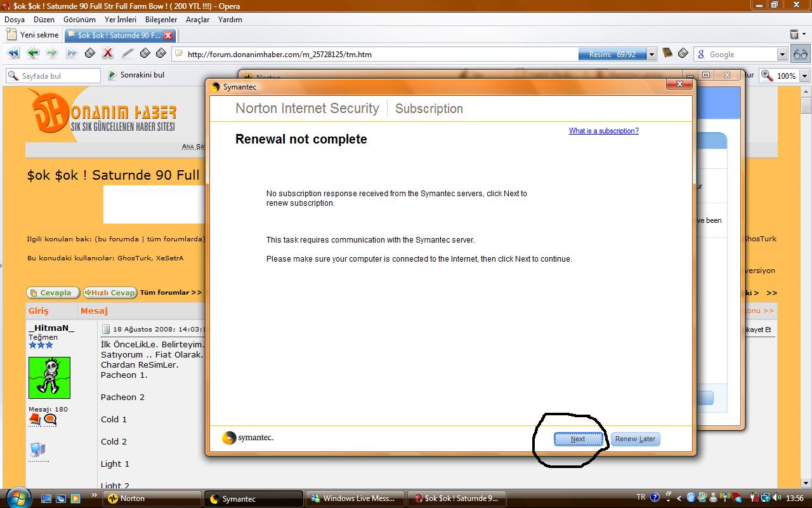This screenshot has width=812, height=508.
Task: Open the 'What is a subscription?' link
Action: (603, 131)
